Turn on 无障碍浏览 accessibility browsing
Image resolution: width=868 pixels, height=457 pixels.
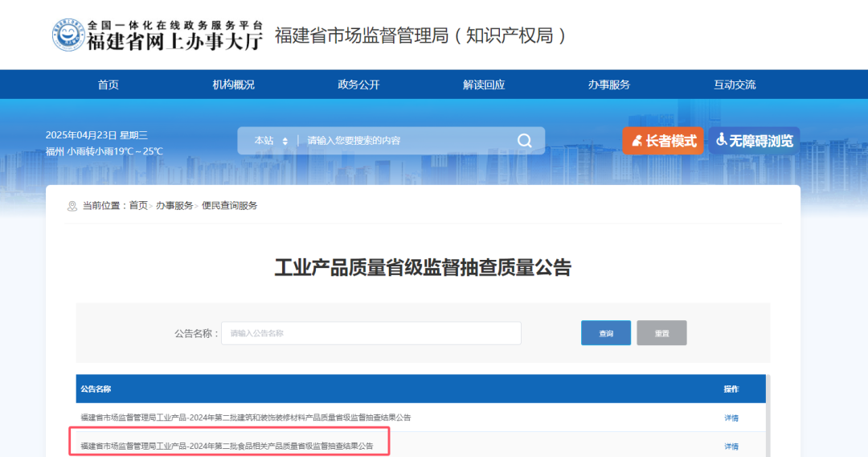(x=754, y=141)
